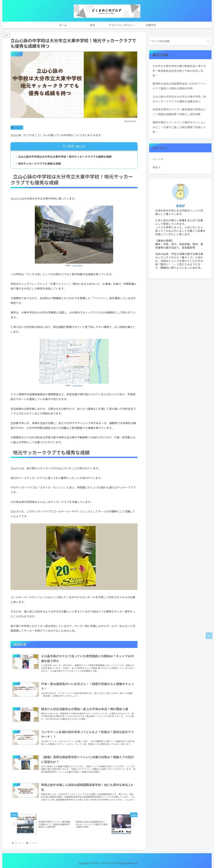Click the map image of the school area
Screen dimensions: 214x868
point(74,361)
